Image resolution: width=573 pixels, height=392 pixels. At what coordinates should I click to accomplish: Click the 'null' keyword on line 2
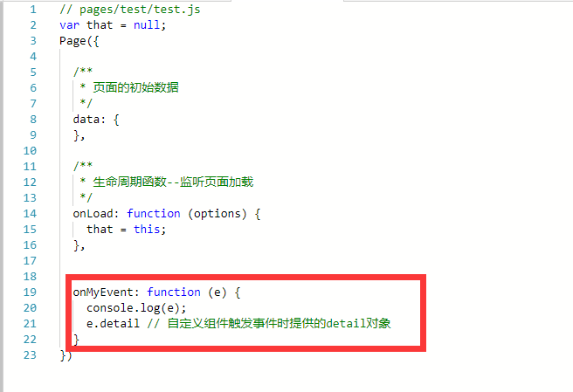147,25
